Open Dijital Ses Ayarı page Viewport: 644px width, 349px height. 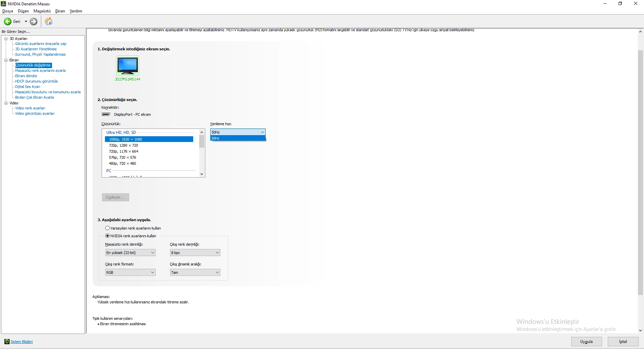(x=28, y=87)
